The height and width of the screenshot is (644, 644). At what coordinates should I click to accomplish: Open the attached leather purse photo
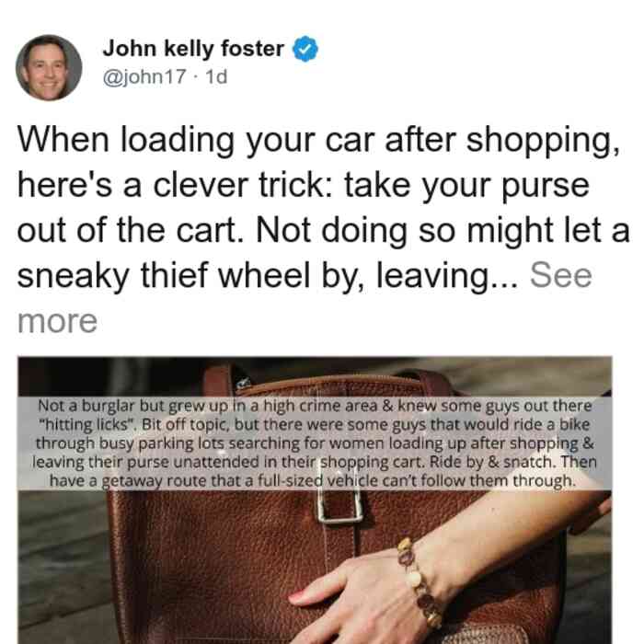[315, 500]
